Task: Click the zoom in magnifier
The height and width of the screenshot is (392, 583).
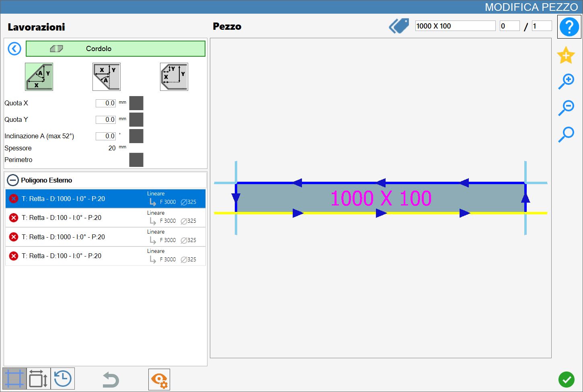Action: pos(566,81)
